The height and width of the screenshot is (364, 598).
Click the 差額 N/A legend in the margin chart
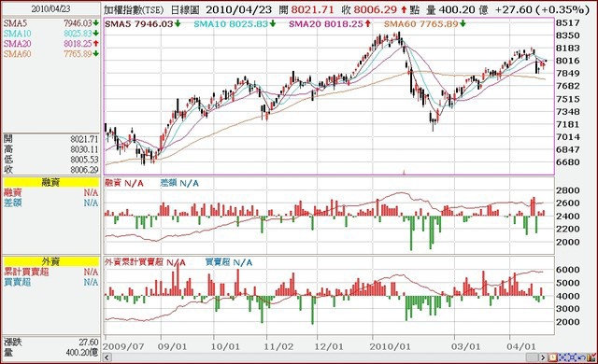pyautogui.click(x=179, y=184)
